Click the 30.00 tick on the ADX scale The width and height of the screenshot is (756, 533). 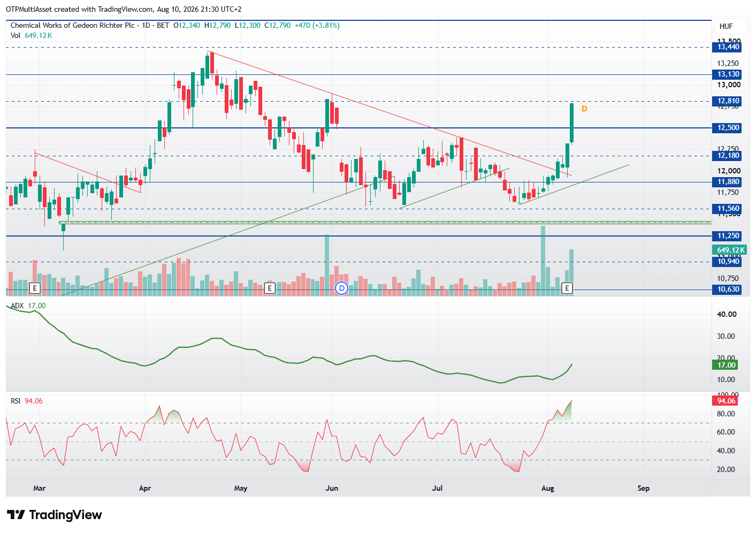click(726, 336)
